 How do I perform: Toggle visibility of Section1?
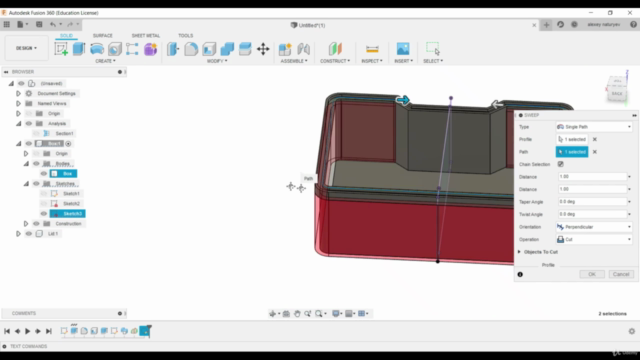coord(36,133)
